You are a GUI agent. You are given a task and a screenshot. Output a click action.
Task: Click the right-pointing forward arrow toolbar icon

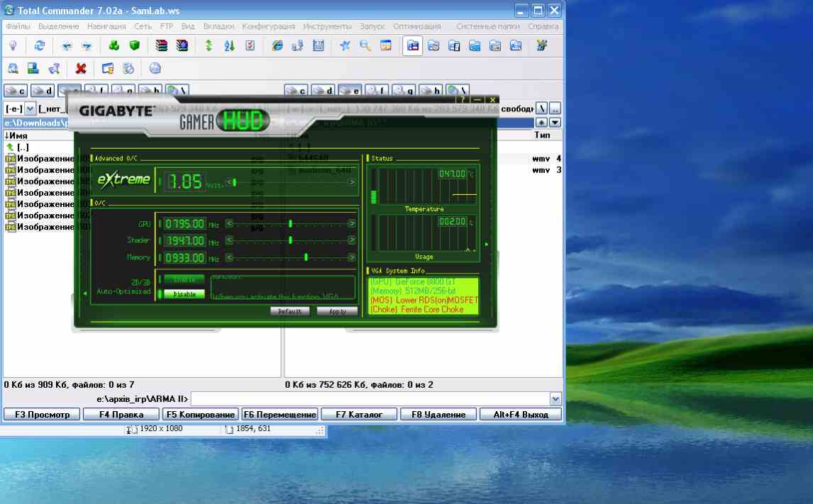coord(87,46)
